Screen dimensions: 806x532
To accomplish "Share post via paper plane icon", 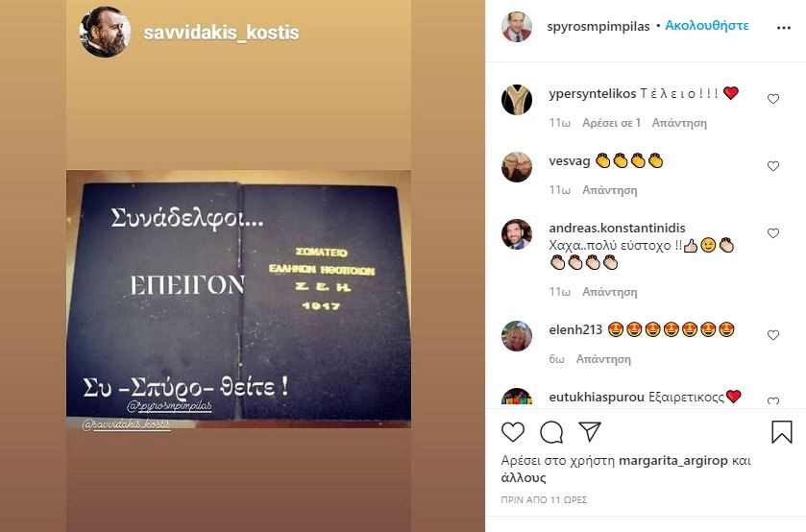I will [x=590, y=432].
